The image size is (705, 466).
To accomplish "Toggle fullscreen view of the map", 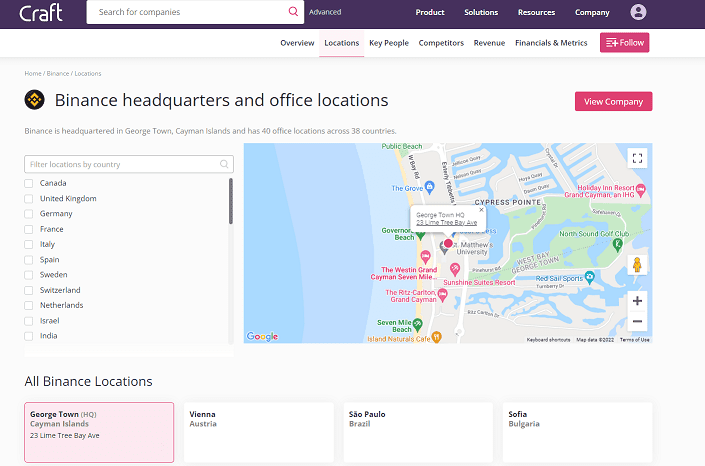I will point(637,158).
